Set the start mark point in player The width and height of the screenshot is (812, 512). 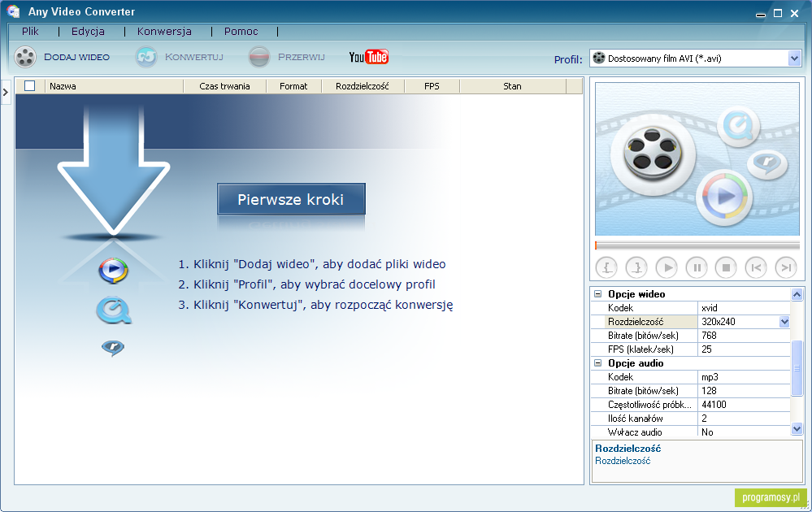607,267
